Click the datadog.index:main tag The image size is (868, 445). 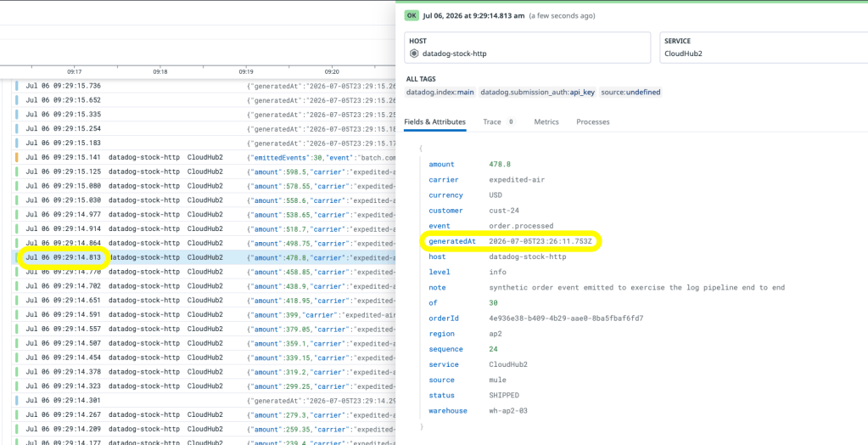click(440, 93)
